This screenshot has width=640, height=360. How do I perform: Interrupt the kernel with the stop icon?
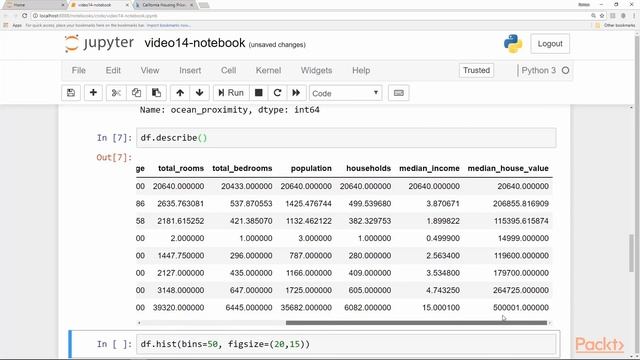pyautogui.click(x=258, y=93)
